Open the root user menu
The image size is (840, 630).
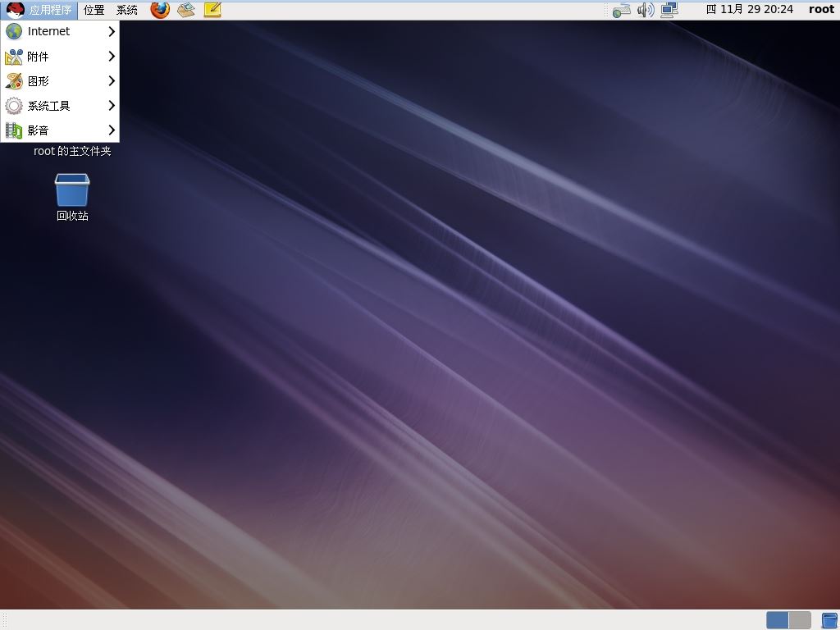pyautogui.click(x=821, y=9)
